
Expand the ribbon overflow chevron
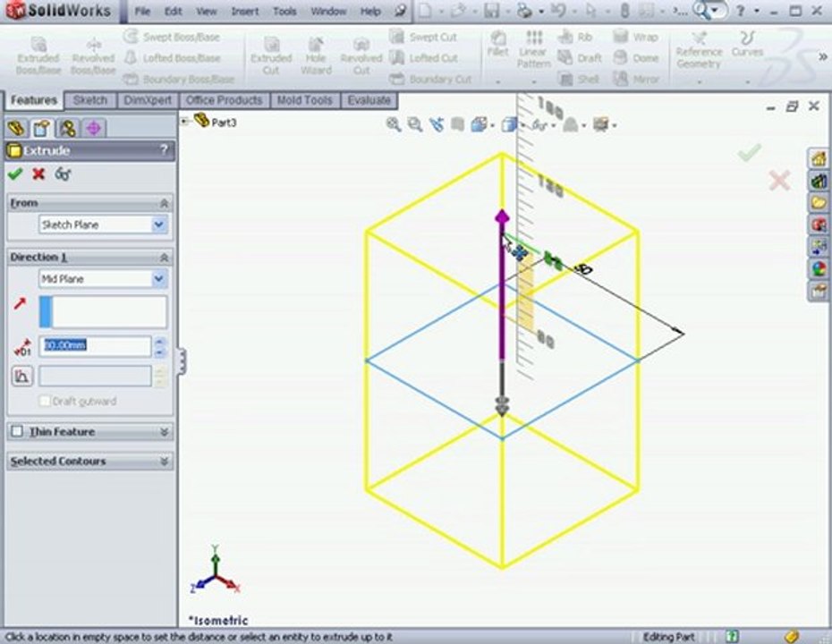[x=822, y=56]
